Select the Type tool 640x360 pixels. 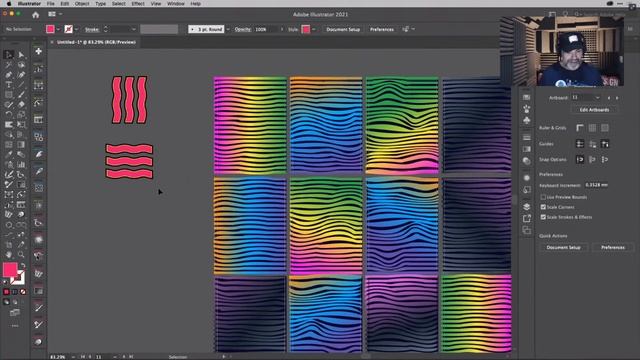click(9, 84)
